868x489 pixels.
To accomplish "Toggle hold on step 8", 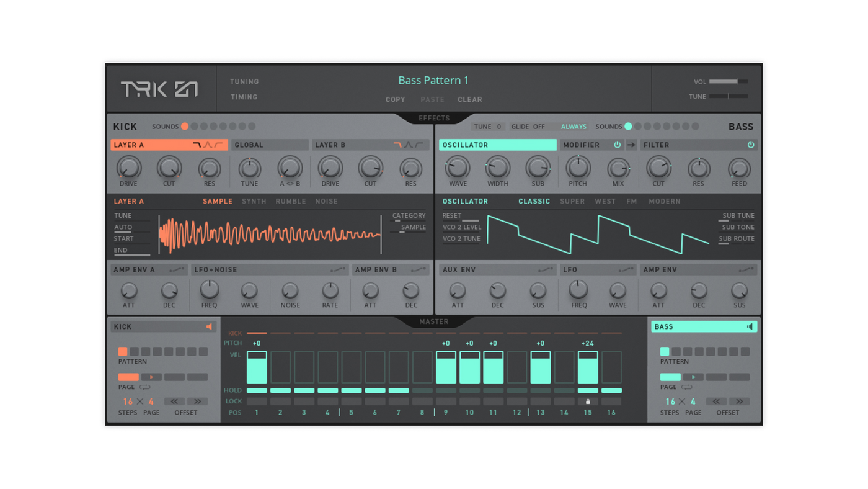I will [x=422, y=390].
